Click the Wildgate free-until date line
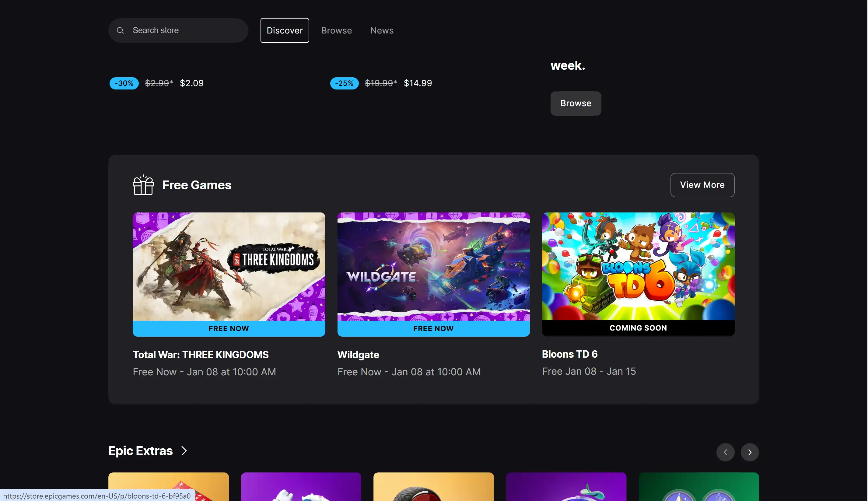868x501 pixels. coord(409,372)
